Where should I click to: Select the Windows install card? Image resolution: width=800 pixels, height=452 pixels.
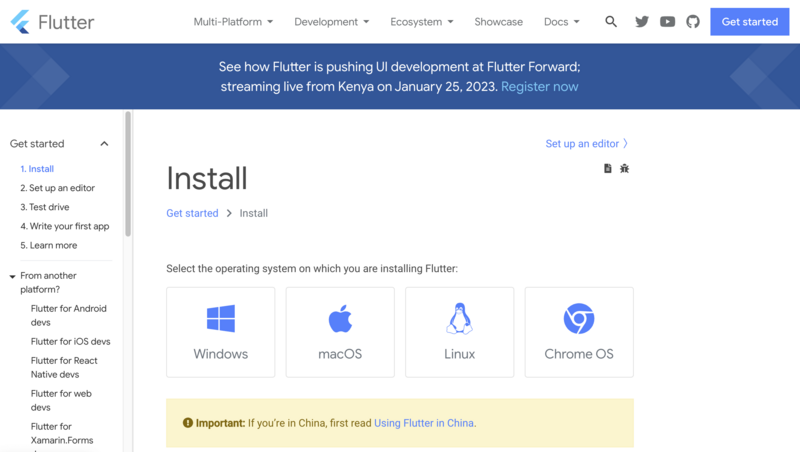pyautogui.click(x=220, y=332)
